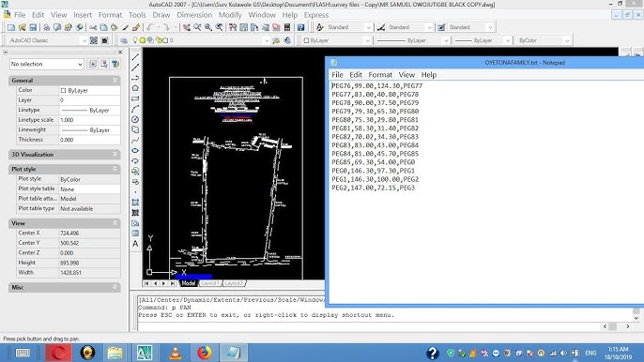
Task: Open the No selection dropdown
Action: tap(47, 64)
